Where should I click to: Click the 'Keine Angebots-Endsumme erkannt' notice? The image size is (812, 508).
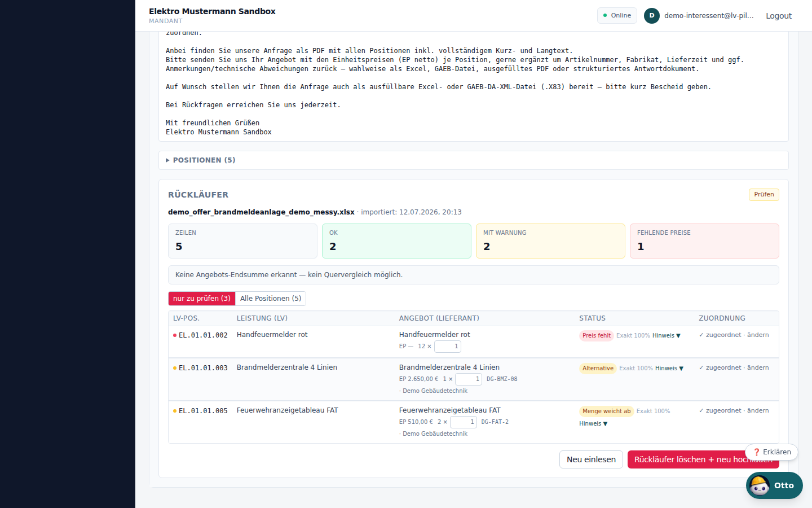tap(474, 275)
